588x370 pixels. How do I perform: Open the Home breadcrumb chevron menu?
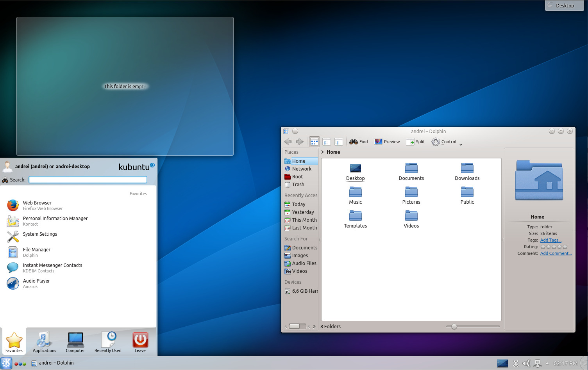(x=323, y=152)
